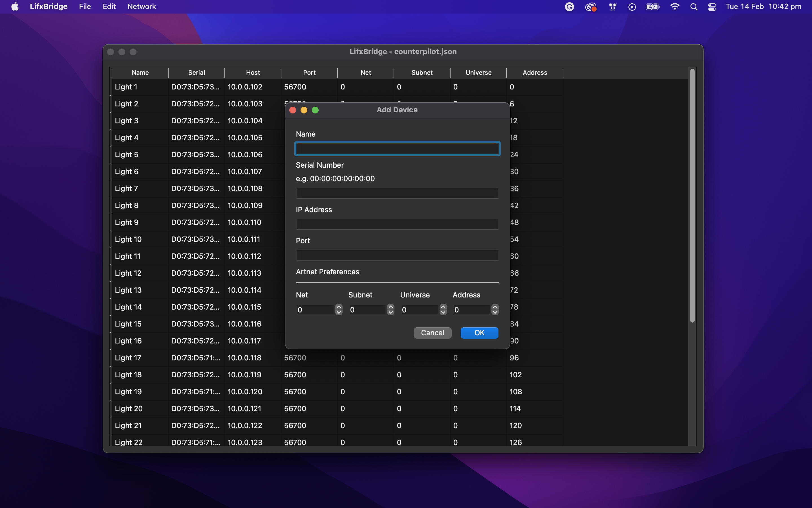Click the Universe number field
812x508 pixels.
coord(420,309)
